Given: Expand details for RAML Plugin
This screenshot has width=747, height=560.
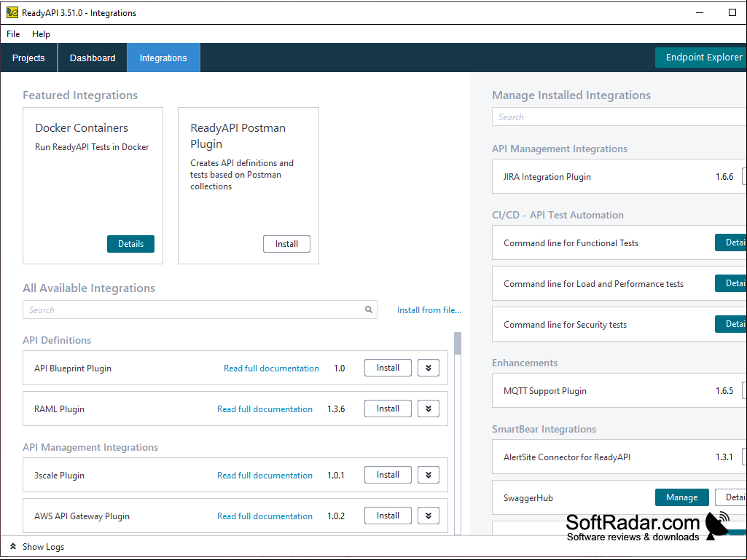Looking at the screenshot, I should tap(429, 409).
